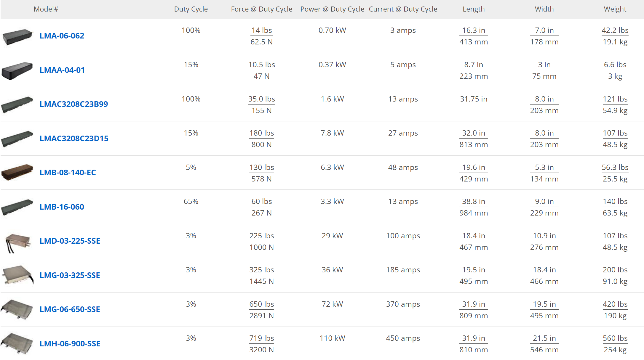
Task: Click the LMA-06-062 product thumbnail image
Action: tap(17, 37)
